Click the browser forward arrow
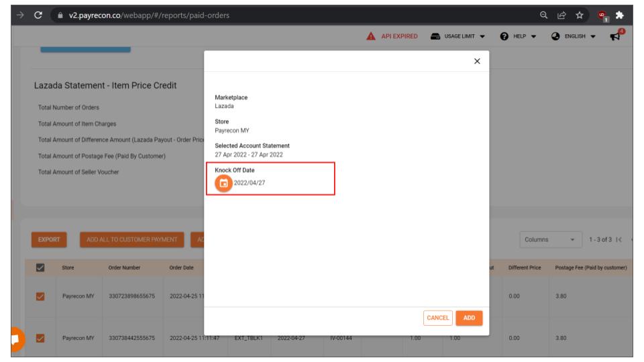The image size is (644, 362). point(20,15)
